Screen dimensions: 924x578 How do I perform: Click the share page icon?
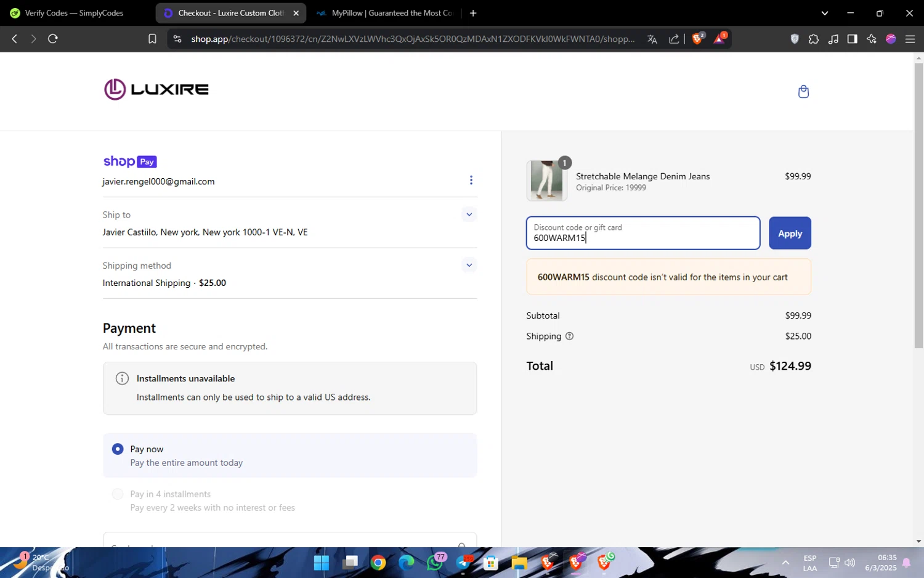674,39
